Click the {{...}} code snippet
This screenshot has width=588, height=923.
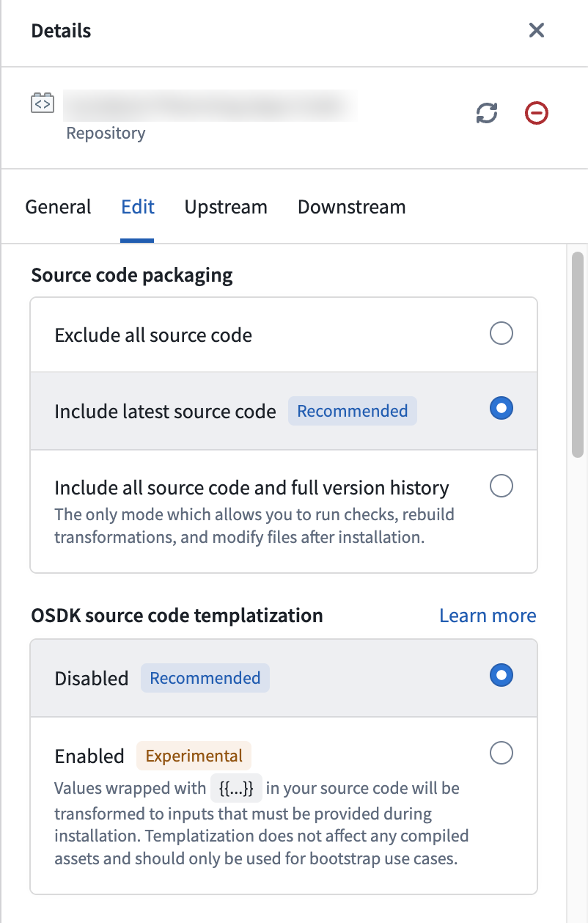point(236,789)
